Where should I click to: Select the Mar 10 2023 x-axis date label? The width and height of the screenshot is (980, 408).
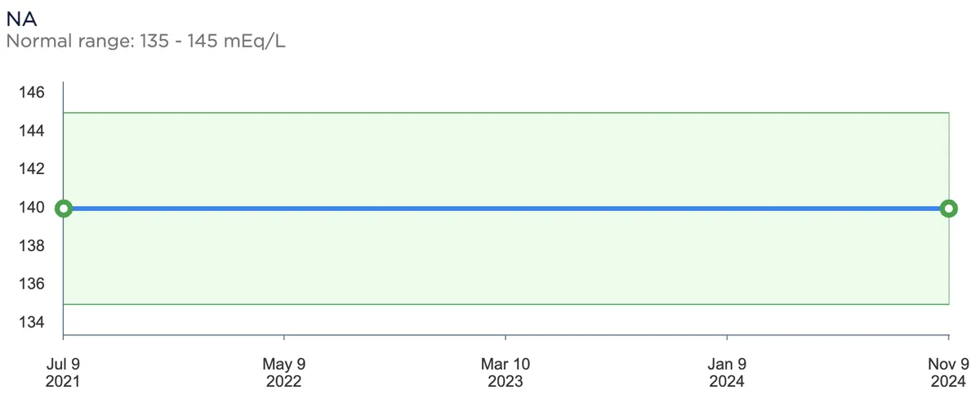506,372
